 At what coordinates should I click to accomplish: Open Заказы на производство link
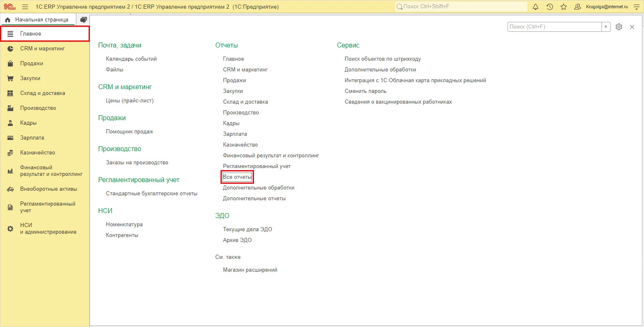coord(137,163)
